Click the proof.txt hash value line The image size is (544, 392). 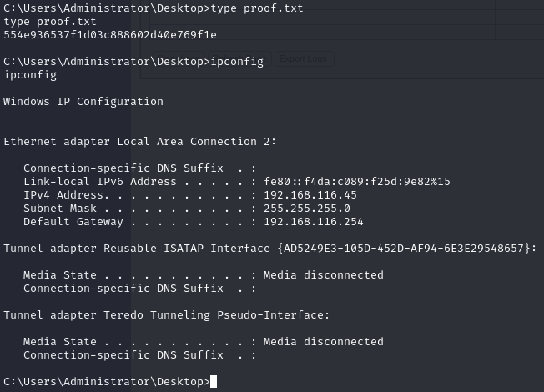[110, 35]
